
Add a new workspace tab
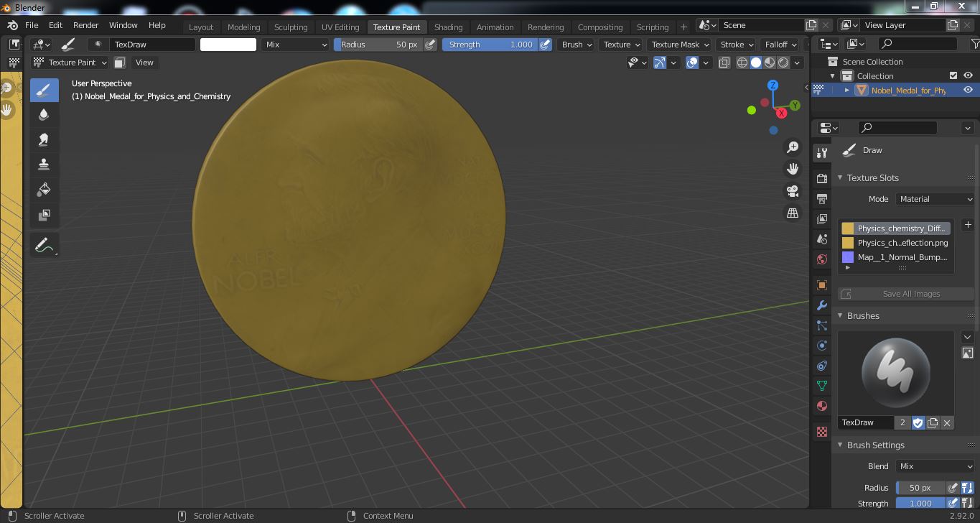click(x=683, y=27)
